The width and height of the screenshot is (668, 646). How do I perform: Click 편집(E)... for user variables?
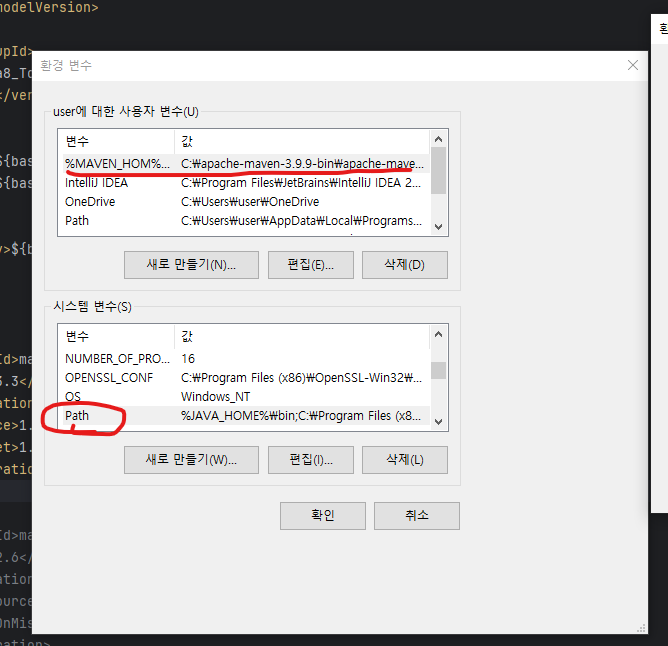tap(311, 265)
